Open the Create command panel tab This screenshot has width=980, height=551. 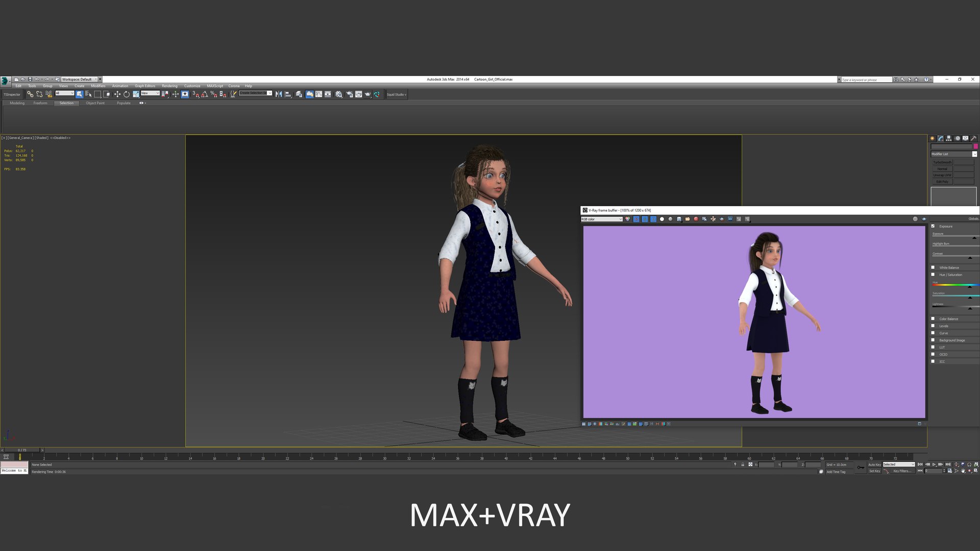point(932,138)
